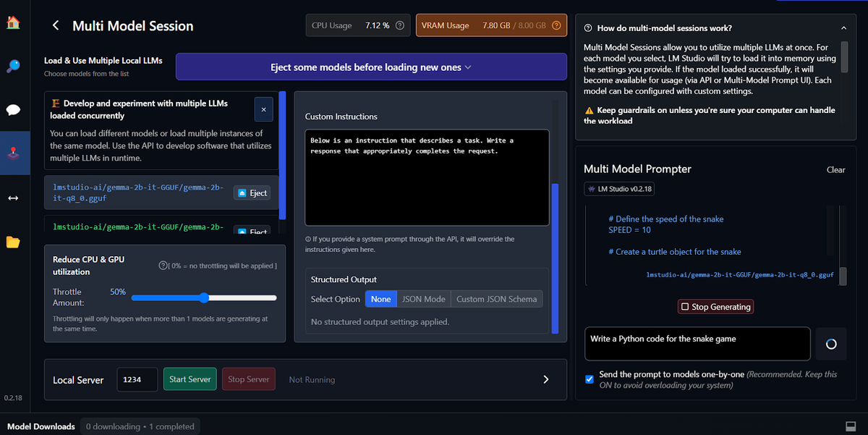Switch to the Model Downloads tab

point(40,426)
